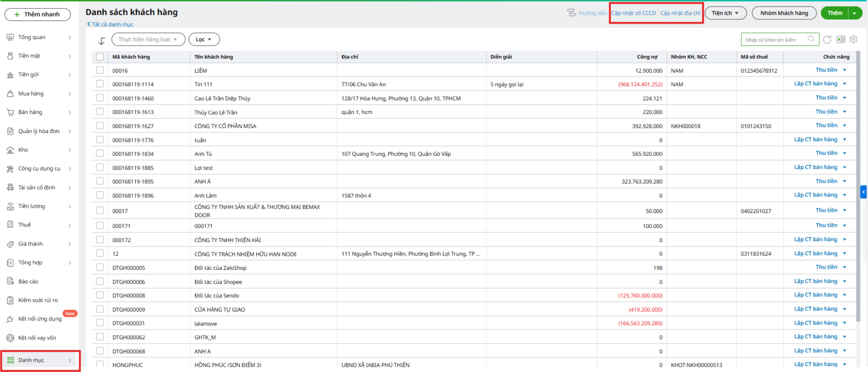Check the box for customer LIÊM
This screenshot has width=868, height=372.
[x=100, y=70]
